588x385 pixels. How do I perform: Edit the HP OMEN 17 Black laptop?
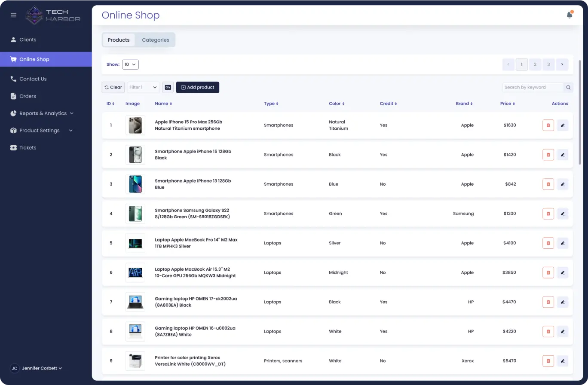click(563, 302)
